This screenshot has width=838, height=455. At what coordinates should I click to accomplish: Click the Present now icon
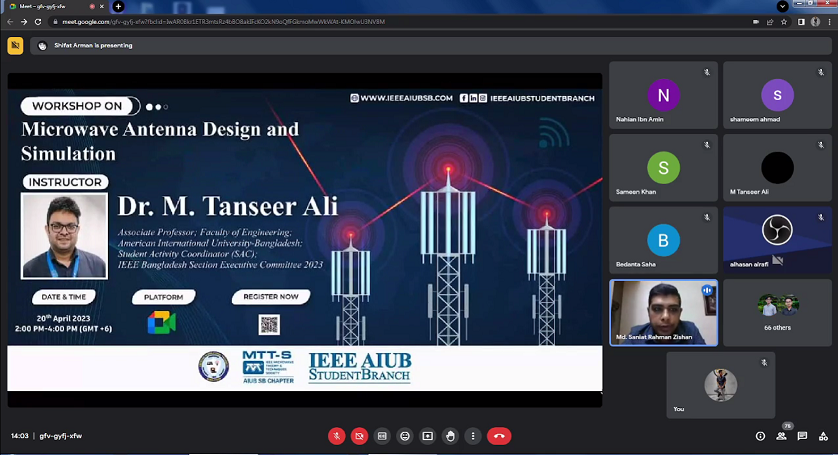[428, 436]
